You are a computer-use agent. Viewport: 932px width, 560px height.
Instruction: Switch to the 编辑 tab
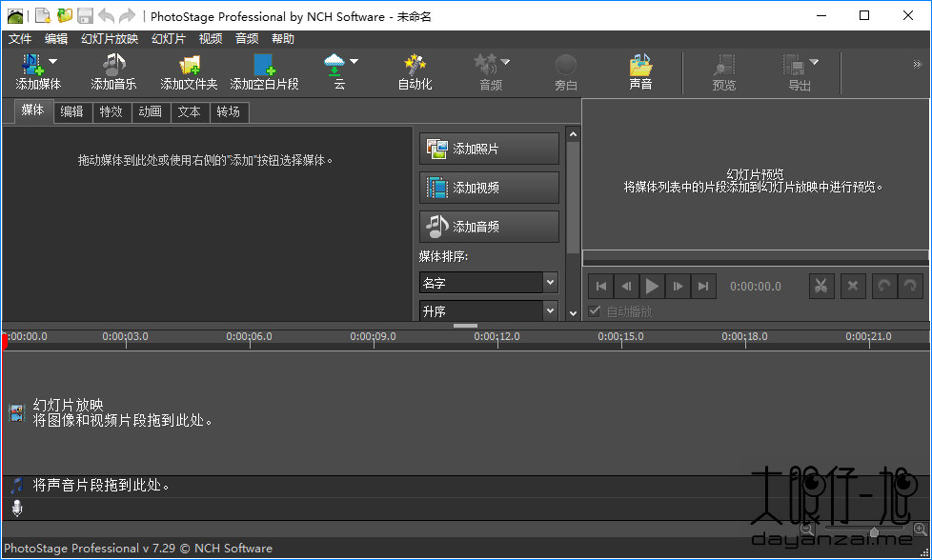point(71,111)
